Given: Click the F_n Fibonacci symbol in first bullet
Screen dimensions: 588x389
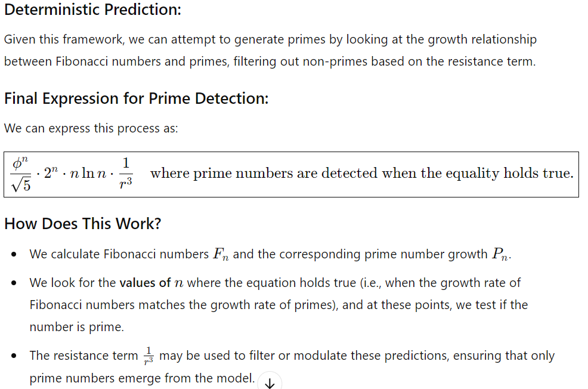Looking at the screenshot, I should click(x=221, y=254).
